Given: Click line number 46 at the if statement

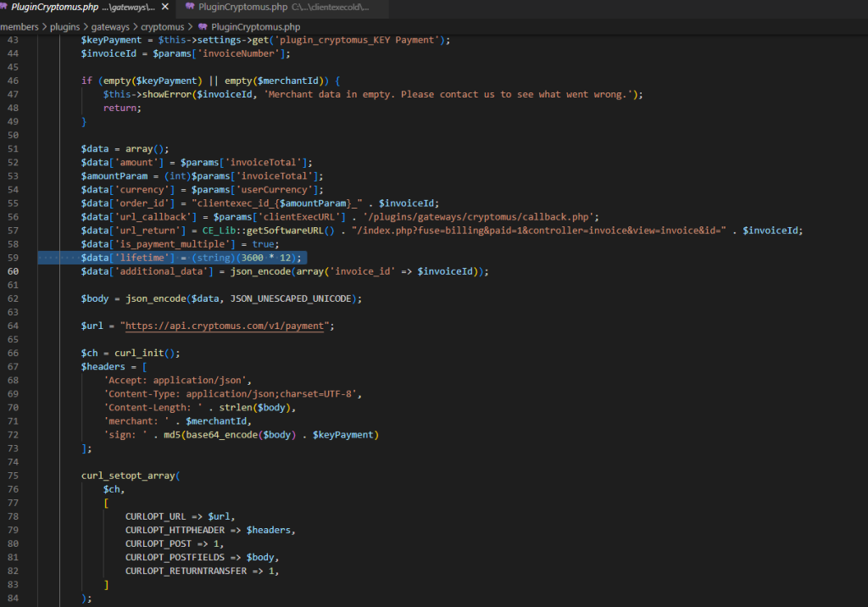Looking at the screenshot, I should coord(14,81).
